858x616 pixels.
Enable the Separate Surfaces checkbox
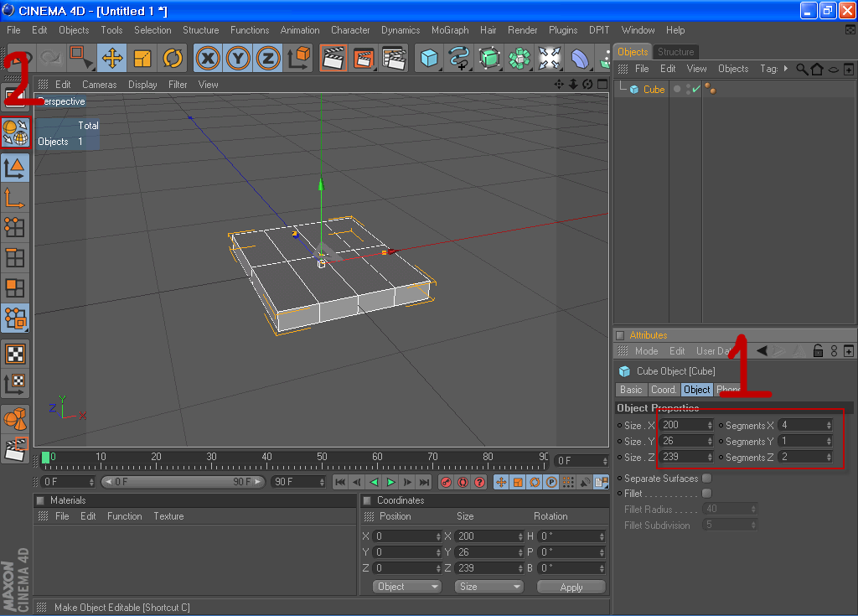click(707, 478)
